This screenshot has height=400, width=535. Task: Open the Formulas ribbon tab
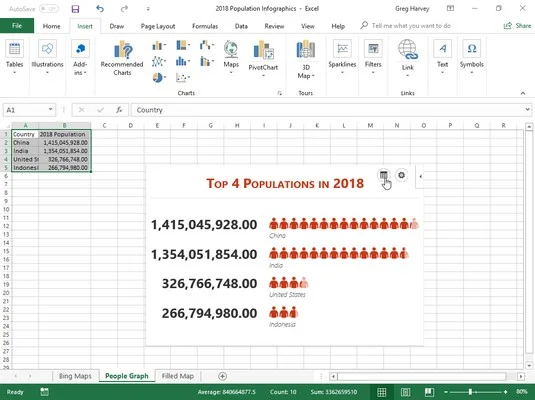205,26
